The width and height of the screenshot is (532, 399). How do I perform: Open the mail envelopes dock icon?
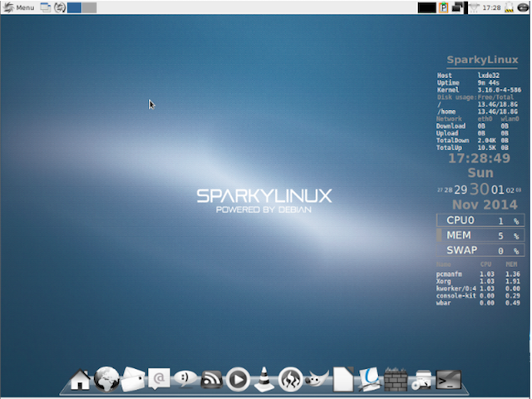pos(133,379)
